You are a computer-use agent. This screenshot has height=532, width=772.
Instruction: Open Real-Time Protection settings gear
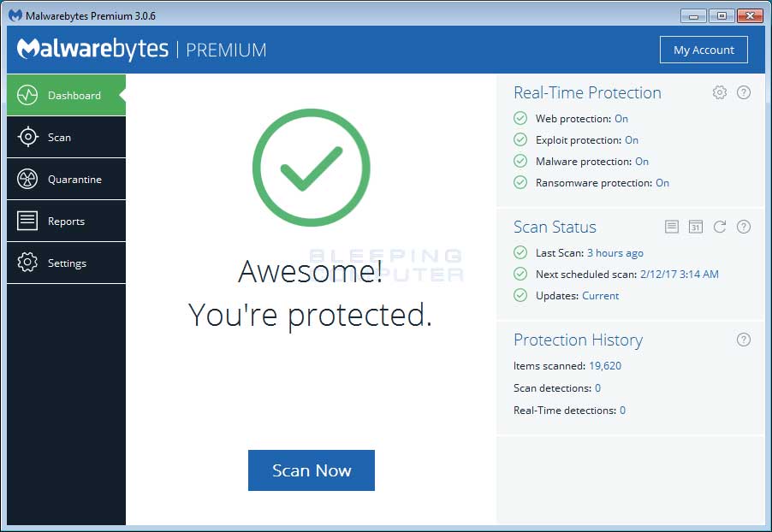click(x=720, y=92)
